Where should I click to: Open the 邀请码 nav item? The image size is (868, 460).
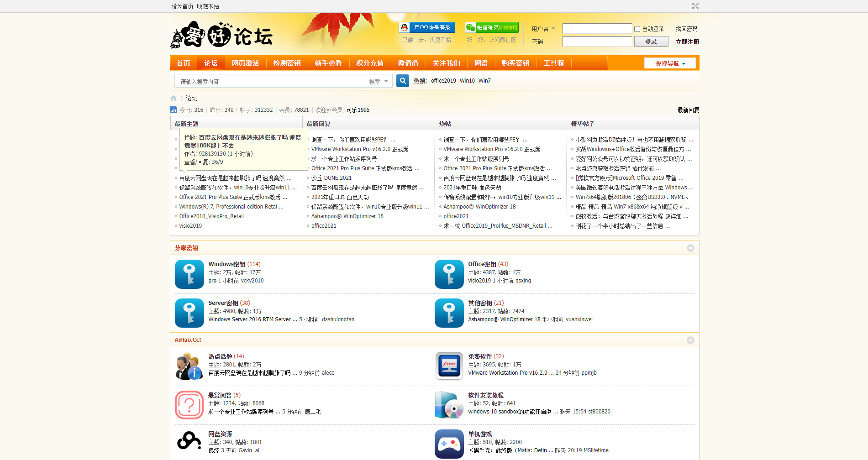408,63
